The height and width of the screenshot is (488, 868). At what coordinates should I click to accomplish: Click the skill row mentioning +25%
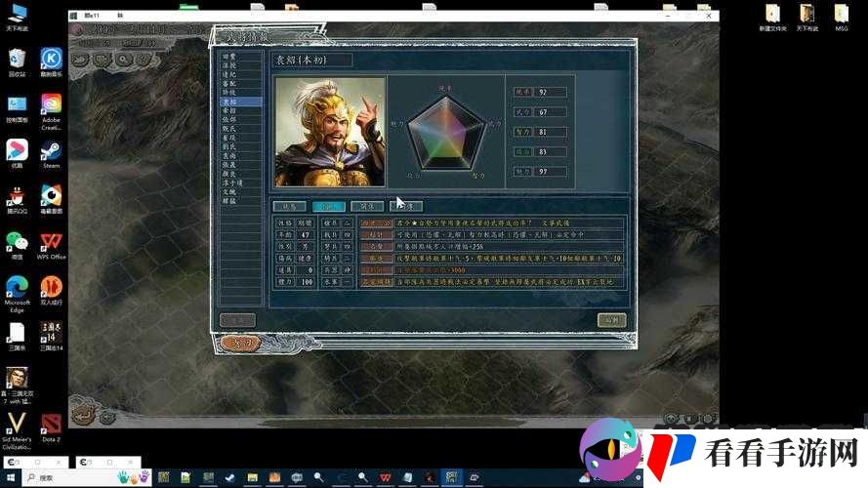point(491,246)
